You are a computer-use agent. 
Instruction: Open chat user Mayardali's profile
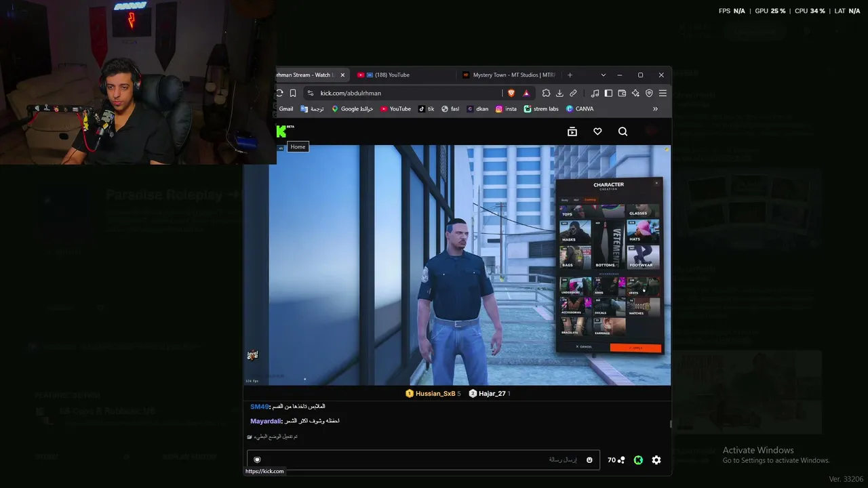point(266,421)
